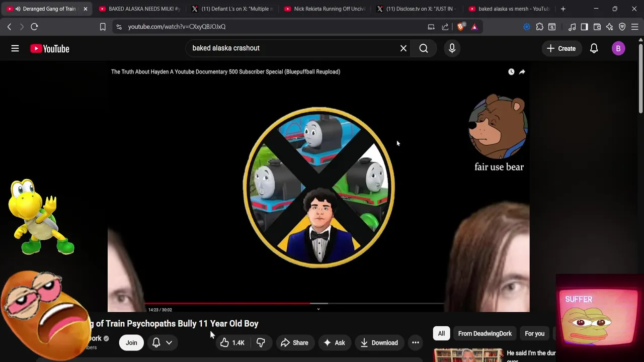Image resolution: width=644 pixels, height=362 pixels.
Task: Start voice search with microphone icon
Action: [x=452, y=48]
